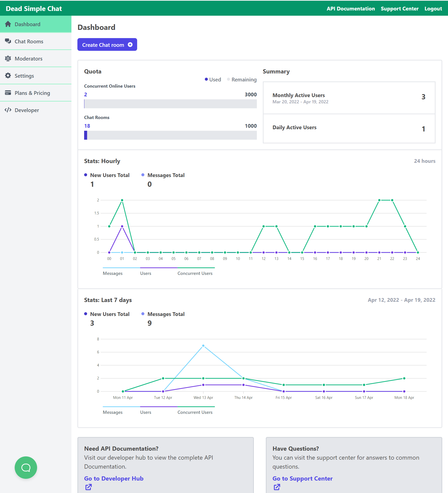Click the Wed 13 Apr messages peak point

coord(203,346)
